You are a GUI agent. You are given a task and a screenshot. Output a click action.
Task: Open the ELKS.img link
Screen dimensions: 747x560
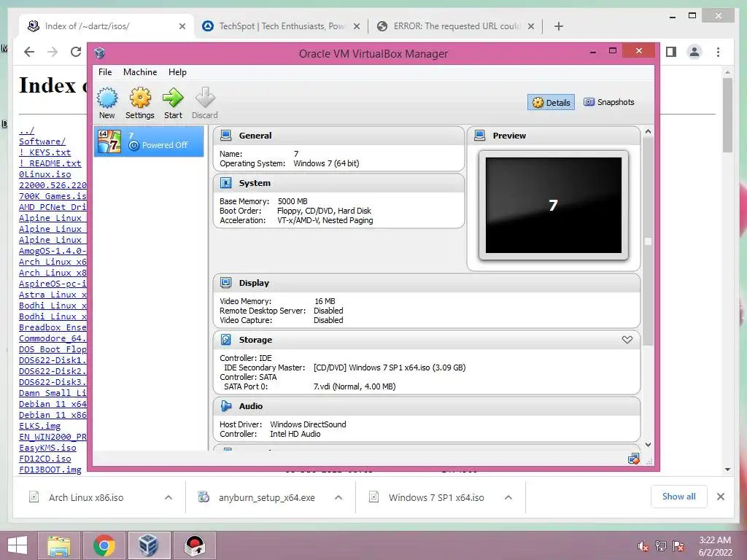point(39,426)
